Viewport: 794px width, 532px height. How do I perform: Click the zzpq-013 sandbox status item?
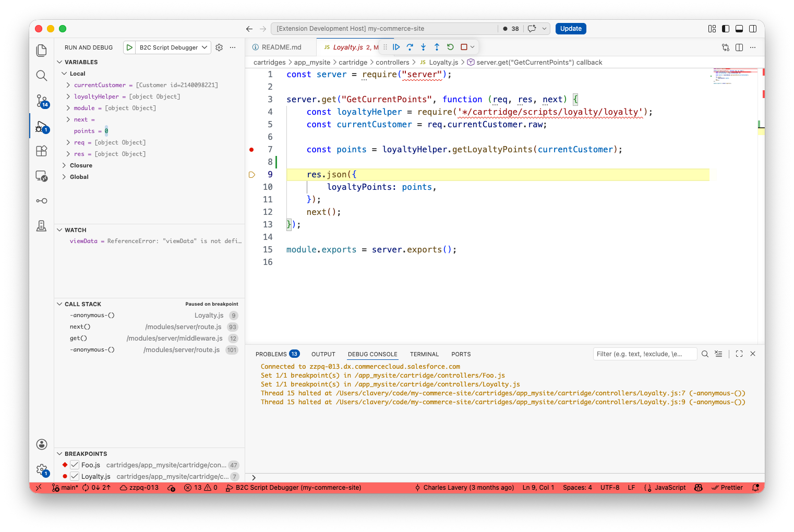[x=139, y=488]
